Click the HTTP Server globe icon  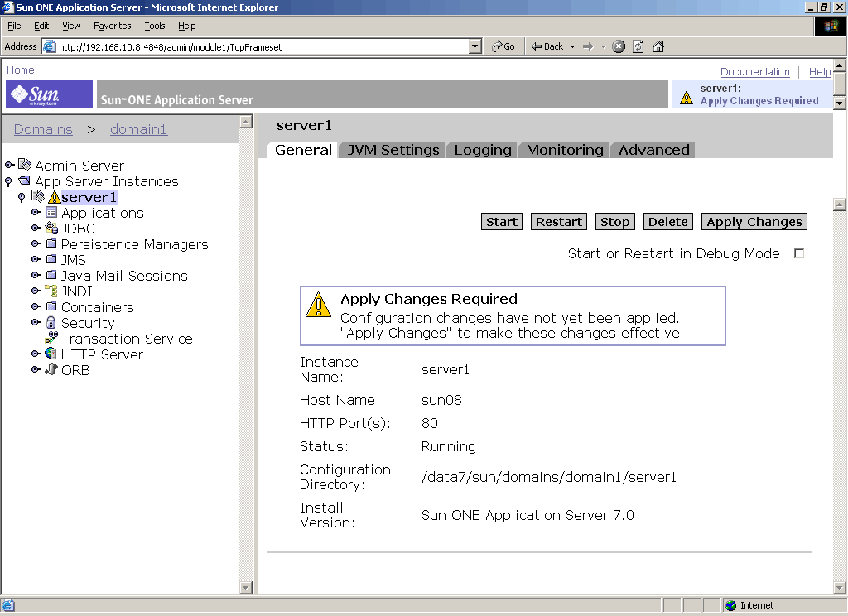(51, 354)
